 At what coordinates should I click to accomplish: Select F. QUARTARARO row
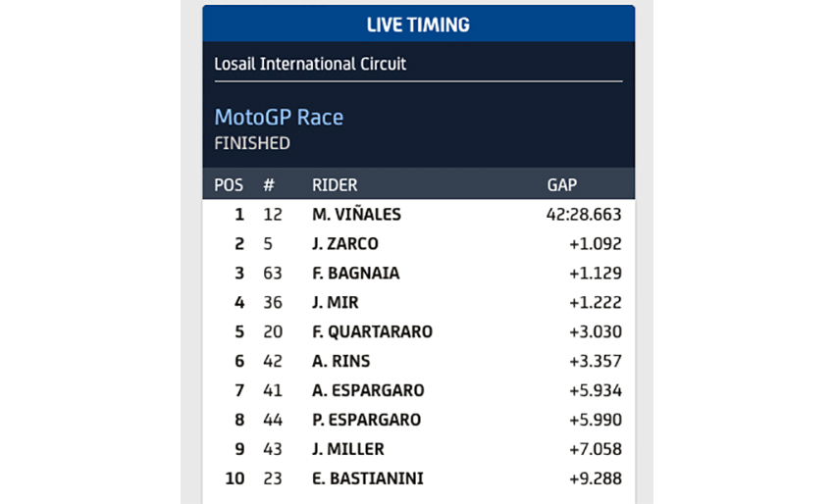[372, 331]
